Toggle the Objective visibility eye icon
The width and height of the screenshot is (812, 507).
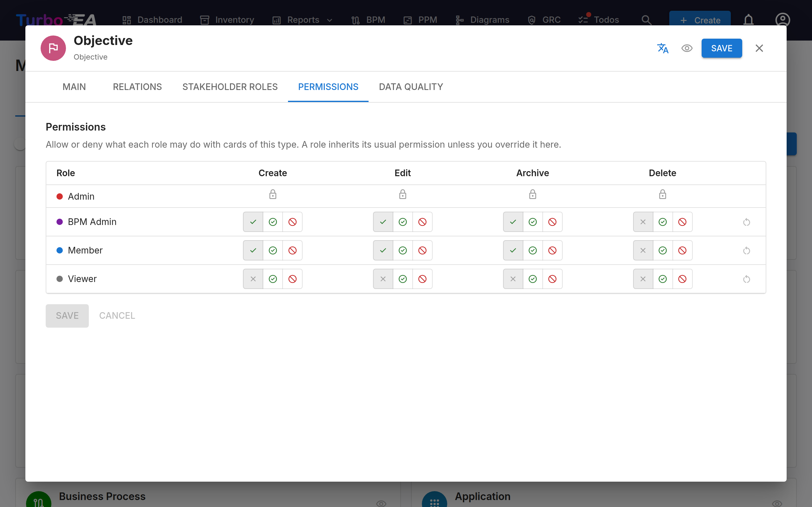[x=687, y=48]
